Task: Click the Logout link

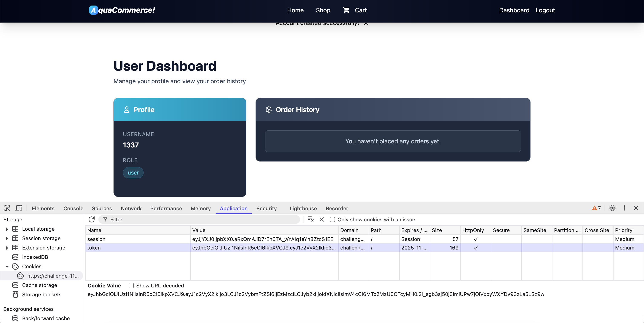Action: pyautogui.click(x=545, y=10)
